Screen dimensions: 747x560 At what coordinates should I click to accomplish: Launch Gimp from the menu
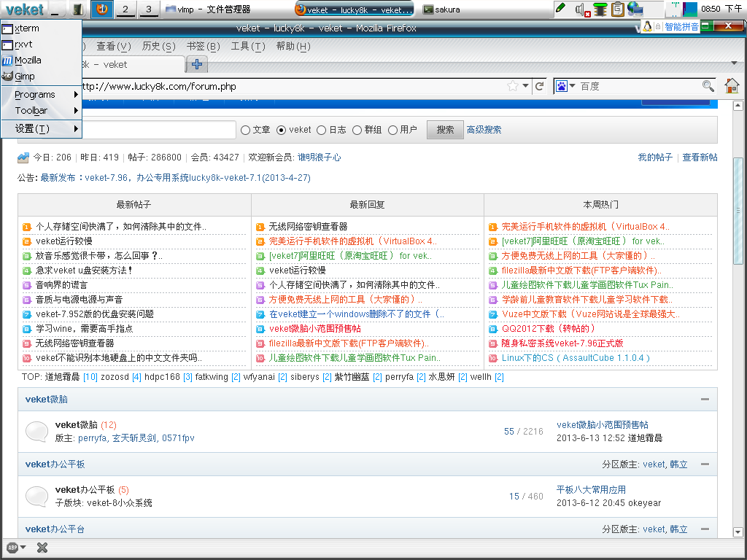(42, 76)
